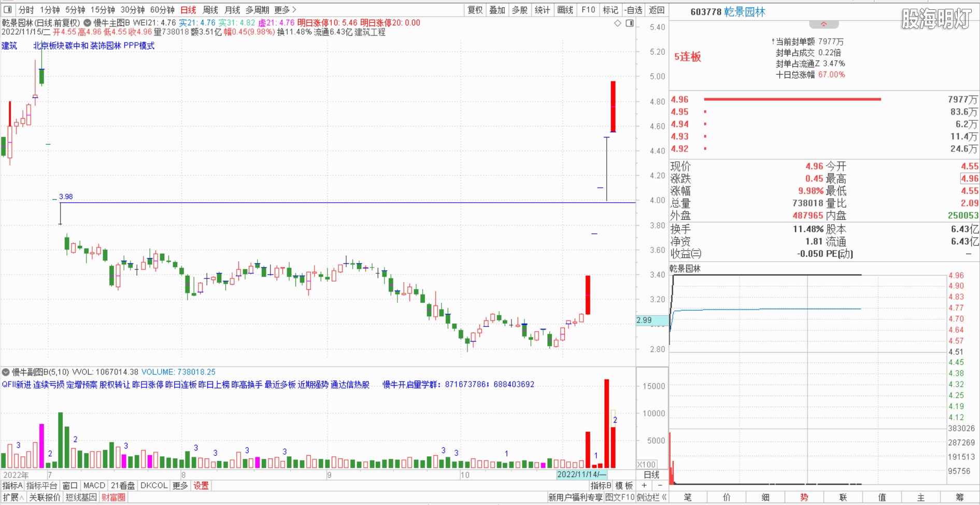Select the MACD indicator tab
Viewport: 980px width, 505px height.
pos(94,485)
